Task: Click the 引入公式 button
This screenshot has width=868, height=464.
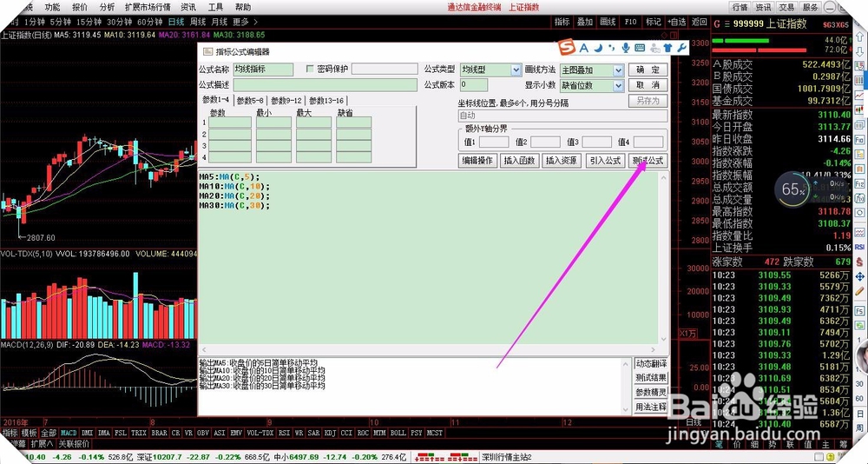Action: coord(605,161)
